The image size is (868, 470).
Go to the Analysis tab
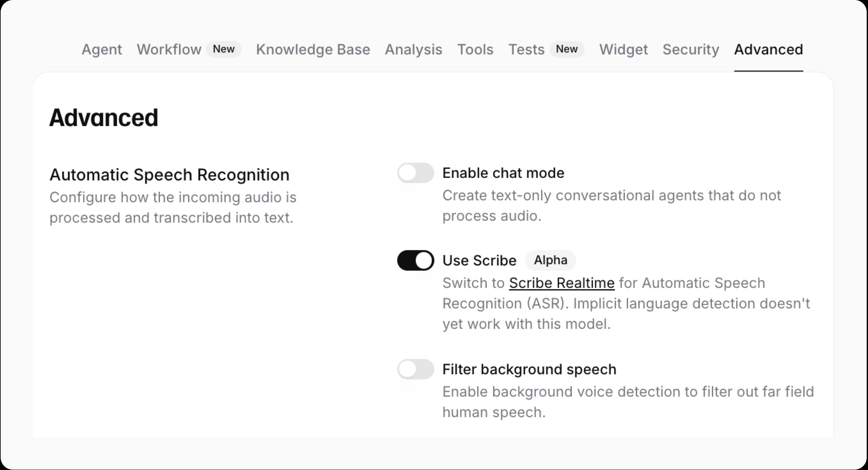click(x=413, y=49)
